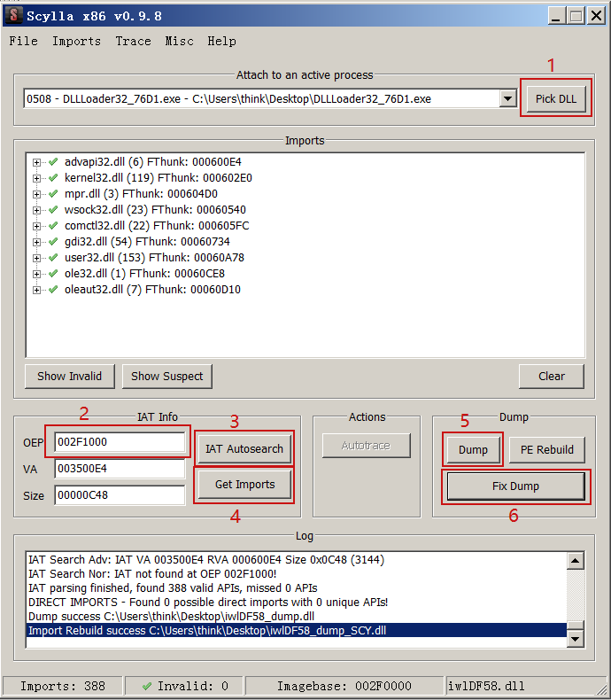Open the Imports menu
Screen dimensions: 611x700
click(77, 41)
